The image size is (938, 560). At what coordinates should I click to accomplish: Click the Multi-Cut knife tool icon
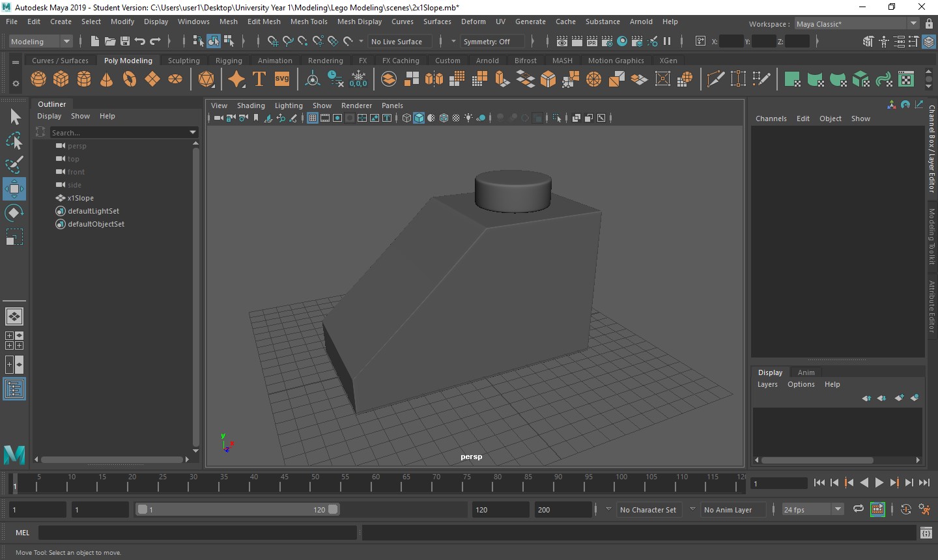coord(715,79)
